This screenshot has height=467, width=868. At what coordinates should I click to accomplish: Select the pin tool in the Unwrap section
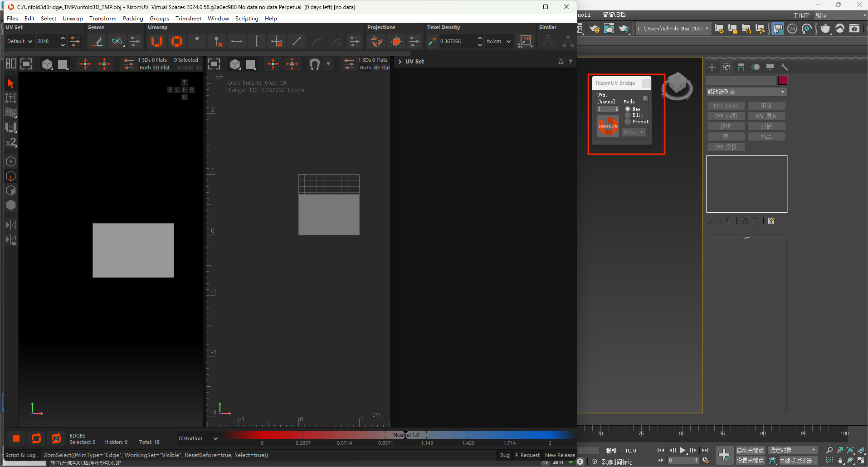tap(197, 41)
